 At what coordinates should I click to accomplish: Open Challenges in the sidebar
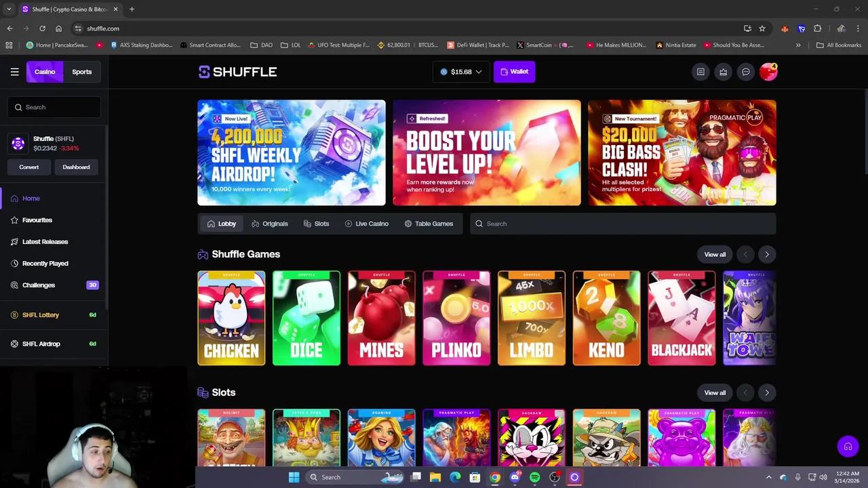(38, 285)
